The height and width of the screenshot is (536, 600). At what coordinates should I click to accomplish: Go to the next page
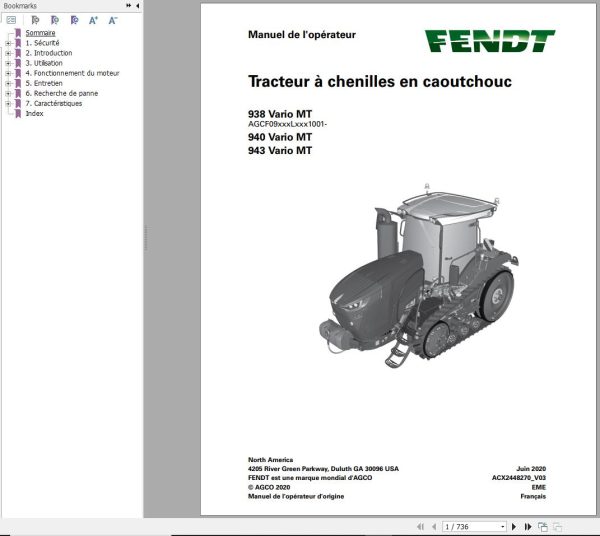coord(514,527)
